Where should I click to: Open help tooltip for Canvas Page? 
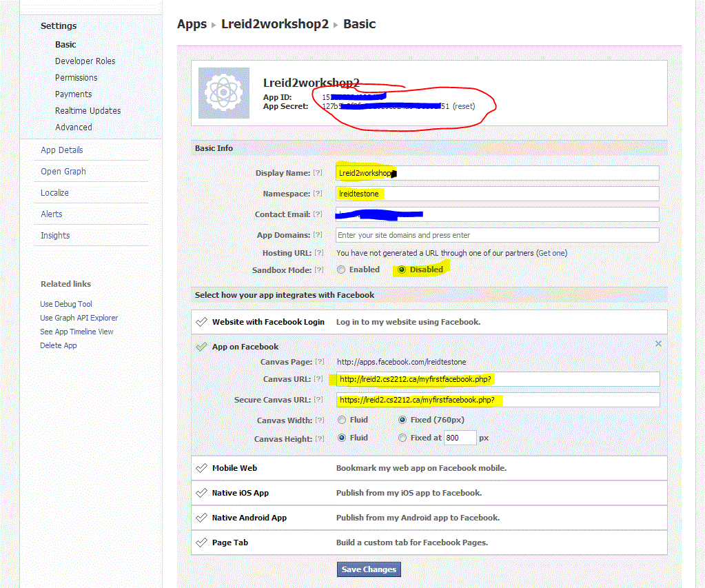click(x=320, y=362)
